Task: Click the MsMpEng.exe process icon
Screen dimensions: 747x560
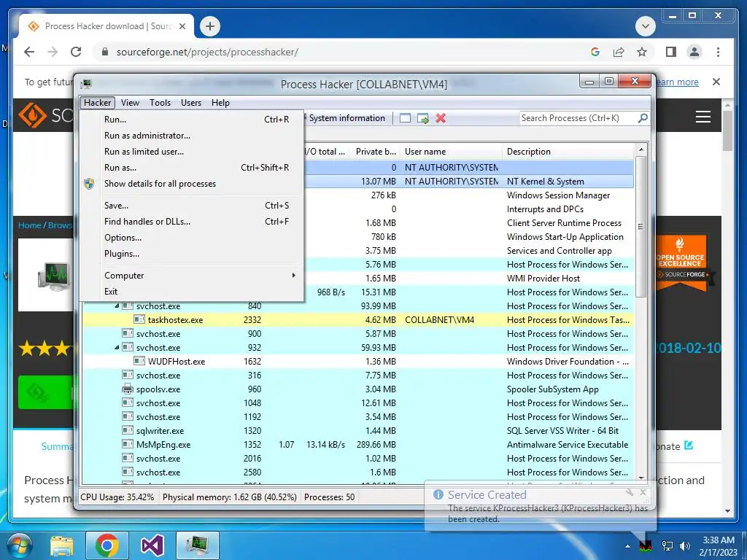Action: pyautogui.click(x=128, y=444)
